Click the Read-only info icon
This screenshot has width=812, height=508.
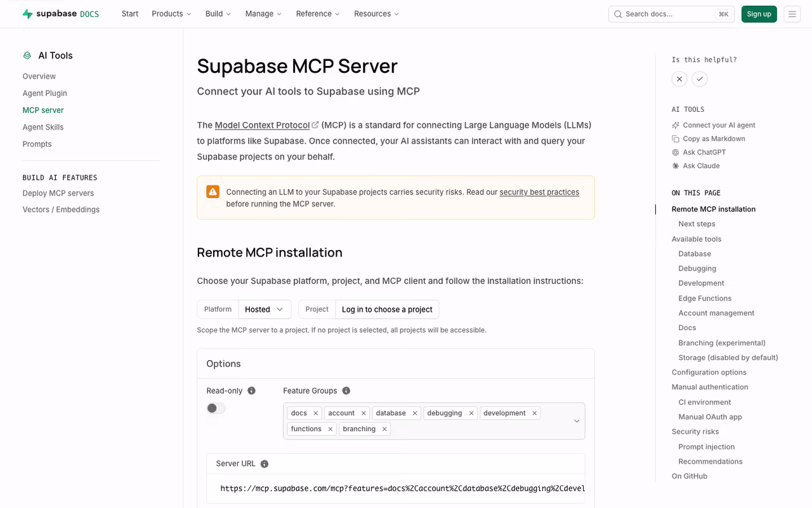pos(251,391)
